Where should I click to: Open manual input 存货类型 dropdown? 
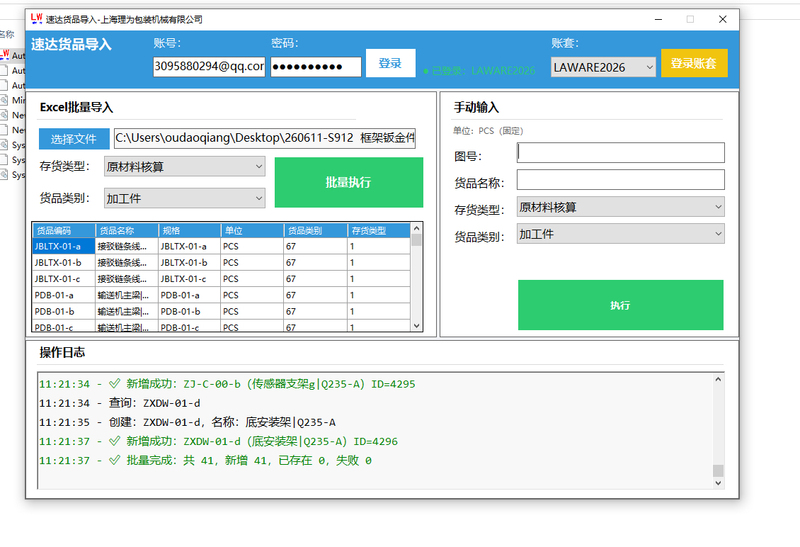pyautogui.click(x=620, y=207)
